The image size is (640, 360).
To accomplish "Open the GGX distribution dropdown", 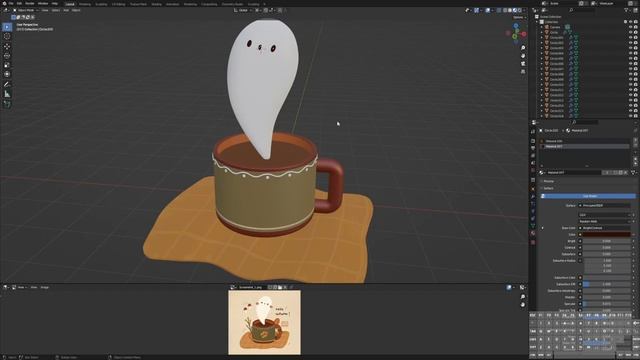I will click(604, 215).
